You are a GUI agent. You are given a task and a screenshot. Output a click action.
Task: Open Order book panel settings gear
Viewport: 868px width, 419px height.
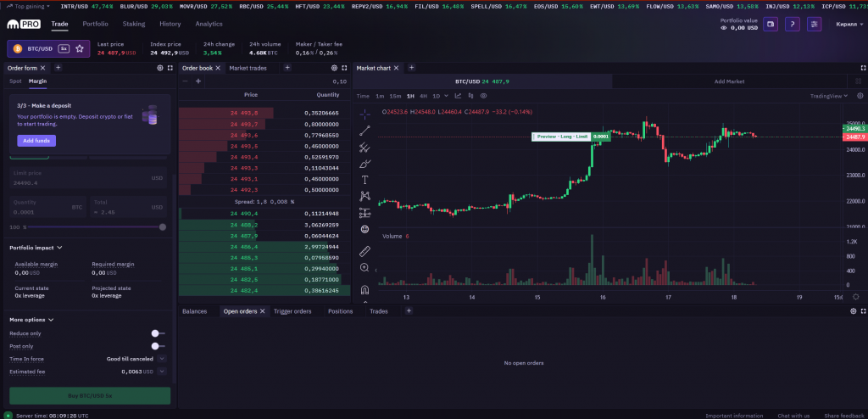[334, 68]
